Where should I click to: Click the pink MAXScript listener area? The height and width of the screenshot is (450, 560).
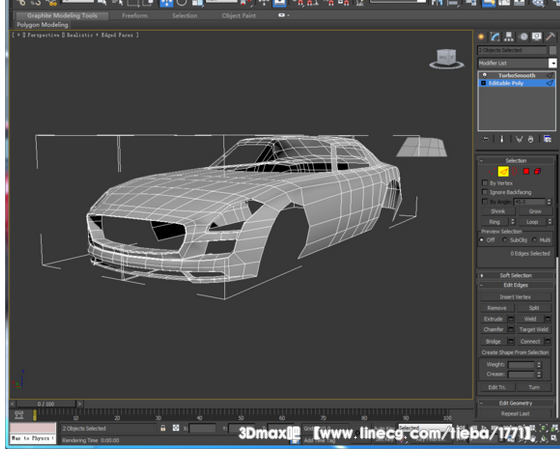click(x=33, y=428)
